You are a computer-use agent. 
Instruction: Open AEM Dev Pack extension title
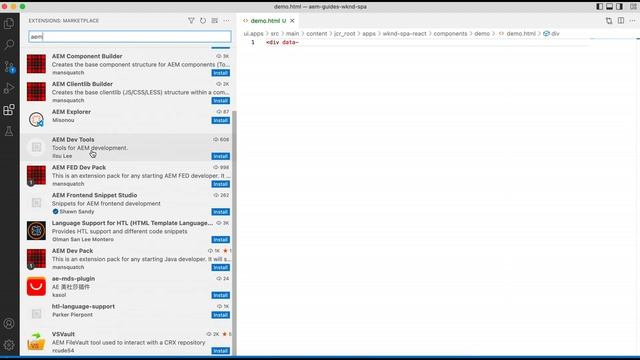pyautogui.click(x=72, y=251)
